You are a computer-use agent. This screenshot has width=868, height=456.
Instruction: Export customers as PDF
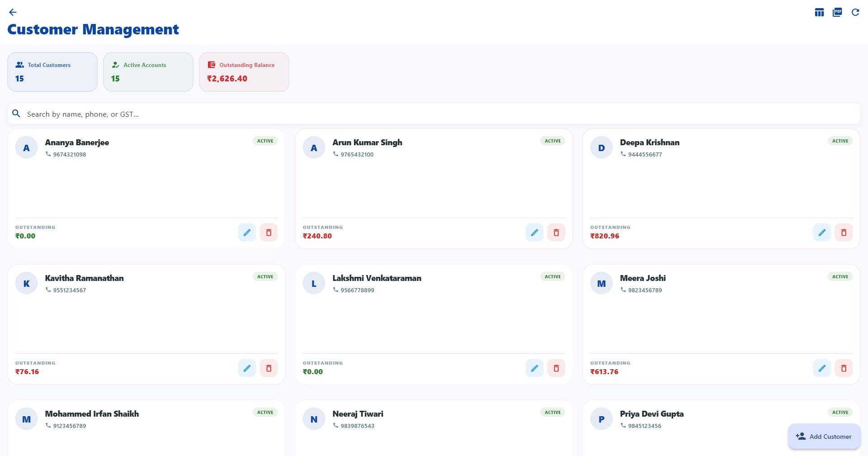(x=837, y=12)
